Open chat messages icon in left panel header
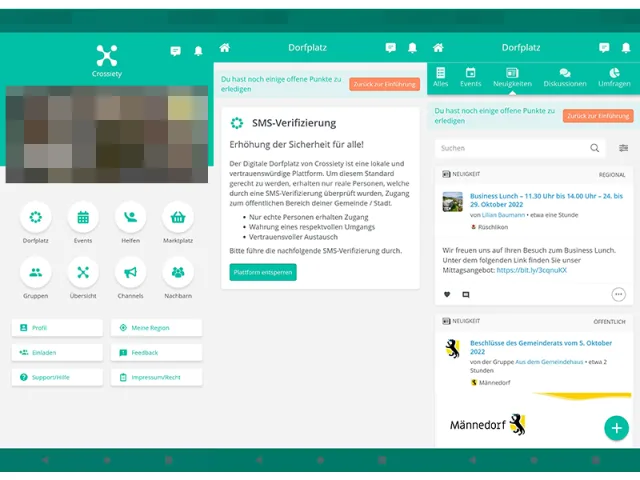 pos(176,51)
